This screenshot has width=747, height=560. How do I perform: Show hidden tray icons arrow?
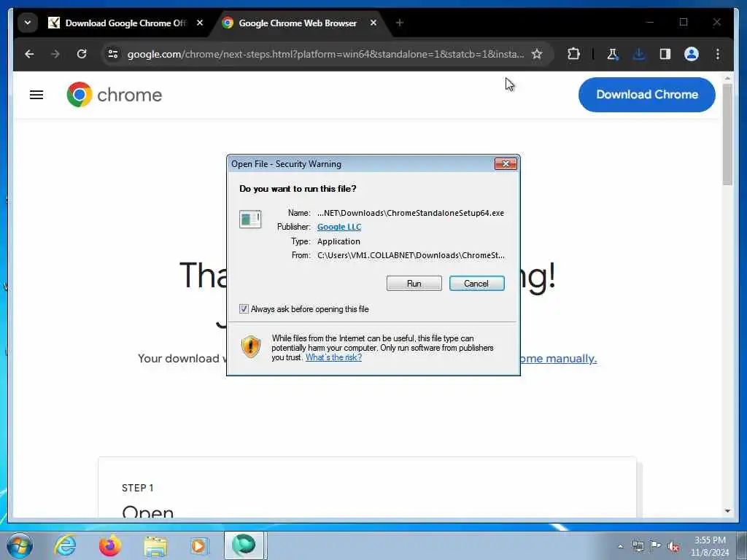coord(620,546)
